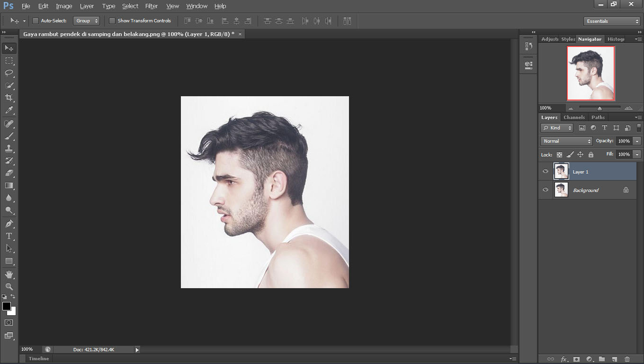Open the Essentials workspace dropdown
Viewport: 644px width, 364px height.
pyautogui.click(x=612, y=21)
